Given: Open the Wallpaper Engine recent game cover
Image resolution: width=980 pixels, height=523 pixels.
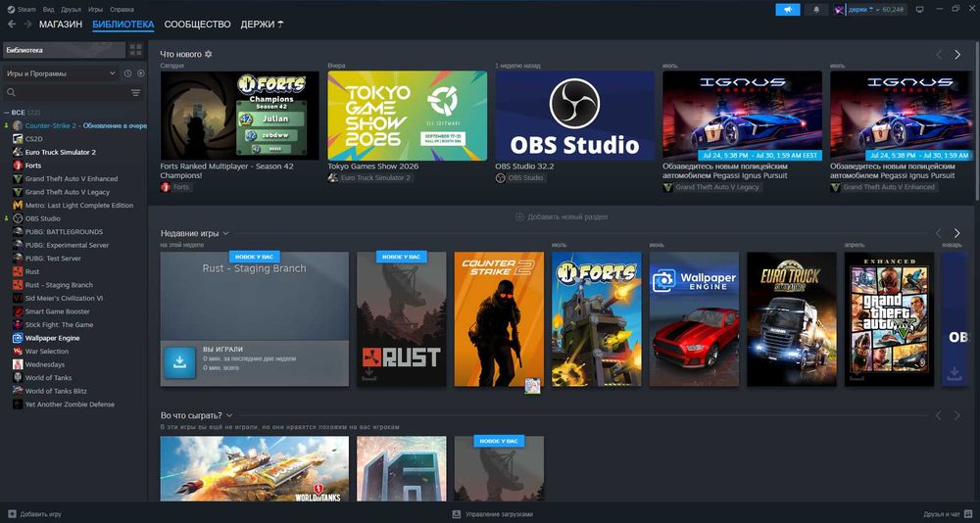Looking at the screenshot, I should pos(694,318).
